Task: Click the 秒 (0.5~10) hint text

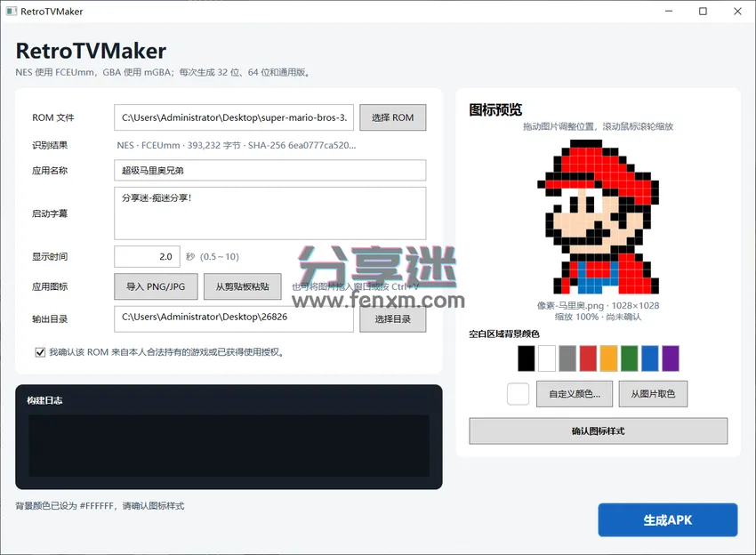Action: point(213,256)
